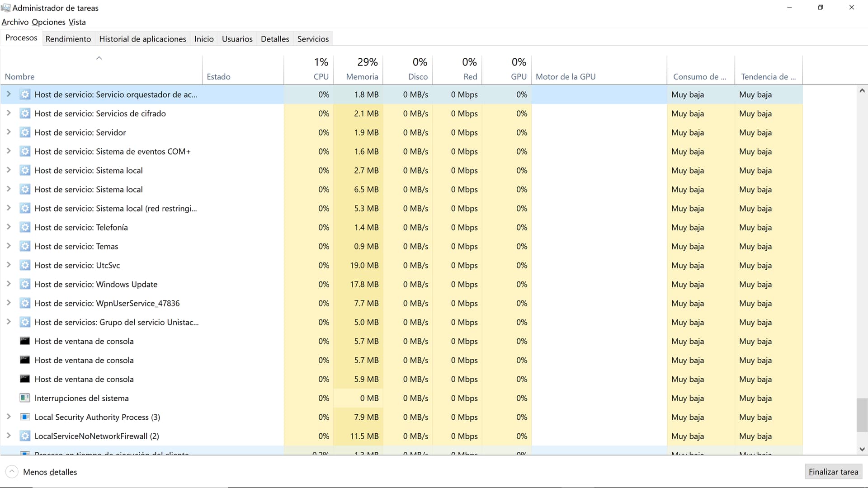Expand Local Security Authority Process (3)
This screenshot has width=868, height=488.
click(x=9, y=417)
